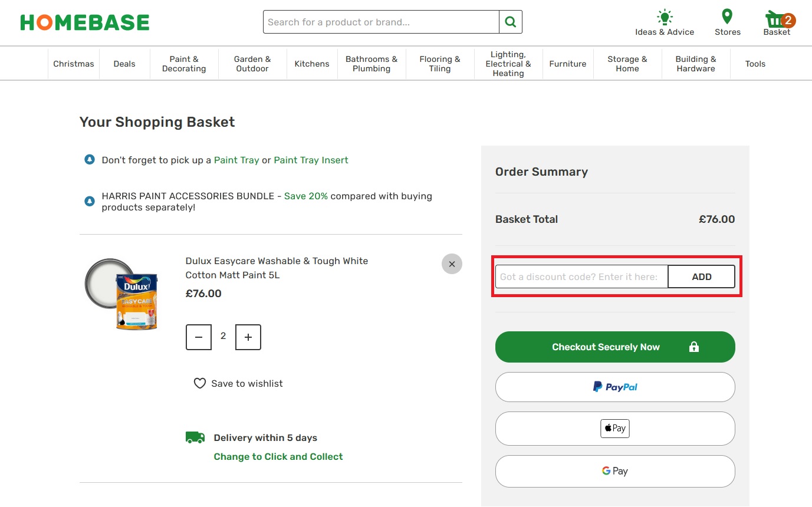The height and width of the screenshot is (507, 812).
Task: Pay with the Google Pay button
Action: [615, 471]
